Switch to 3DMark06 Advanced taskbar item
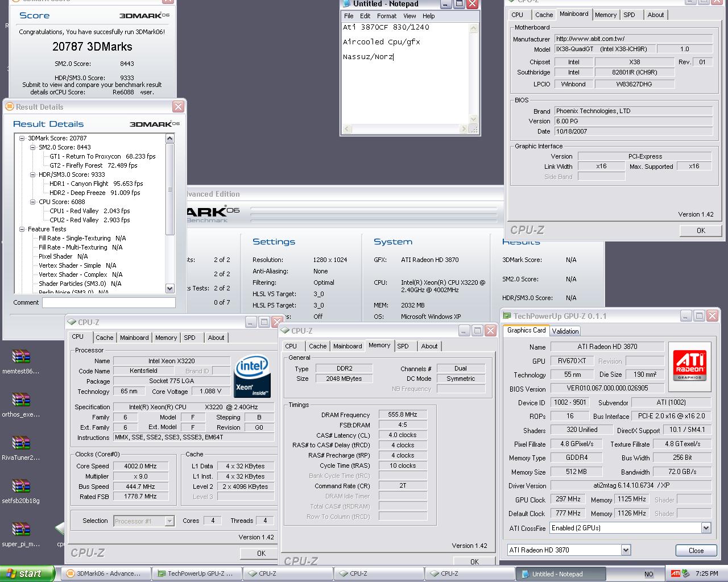Viewport: 728px width, 582px height. [106, 573]
